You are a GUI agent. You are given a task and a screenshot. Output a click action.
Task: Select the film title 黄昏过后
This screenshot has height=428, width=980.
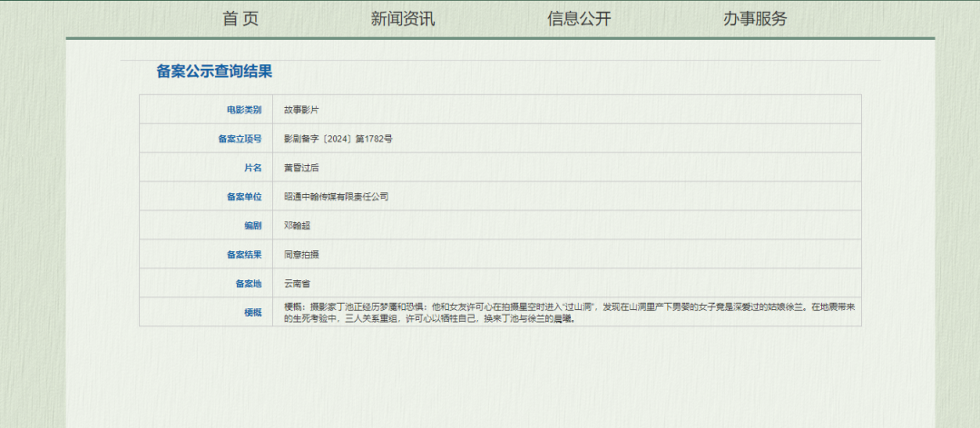pos(302,168)
